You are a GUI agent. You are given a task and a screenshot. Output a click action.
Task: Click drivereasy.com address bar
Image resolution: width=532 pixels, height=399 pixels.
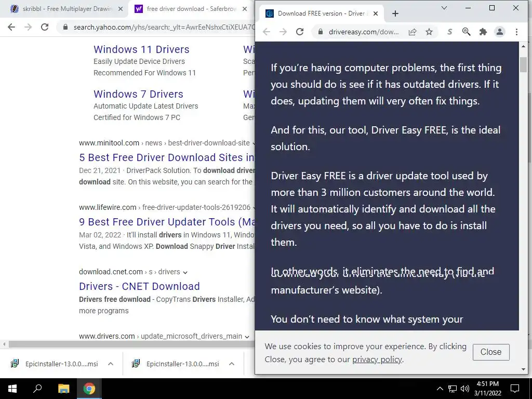click(363, 32)
